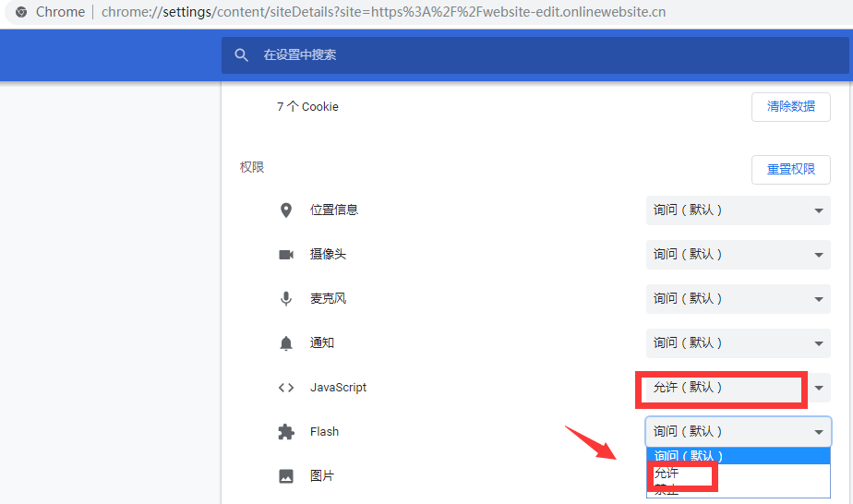The width and height of the screenshot is (853, 504).
Task: Click the search magnifier icon
Action: point(242,55)
